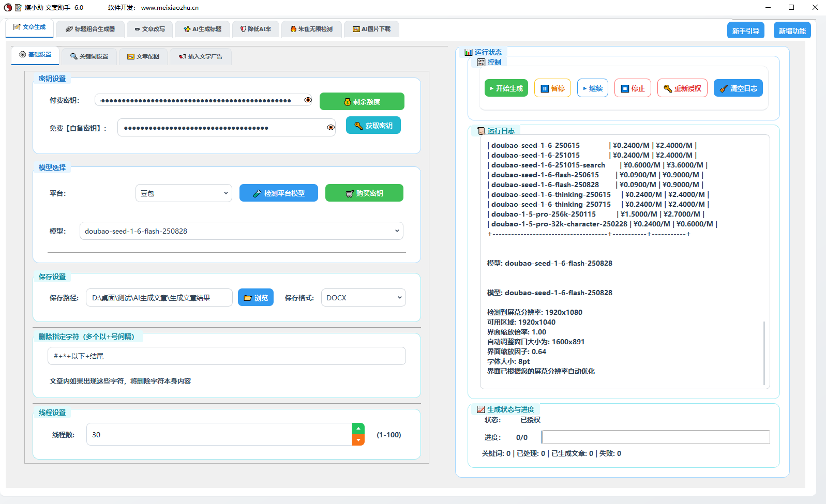Increase thread count with up arrow
Viewport: 826px width, 504px height.
pyautogui.click(x=358, y=429)
